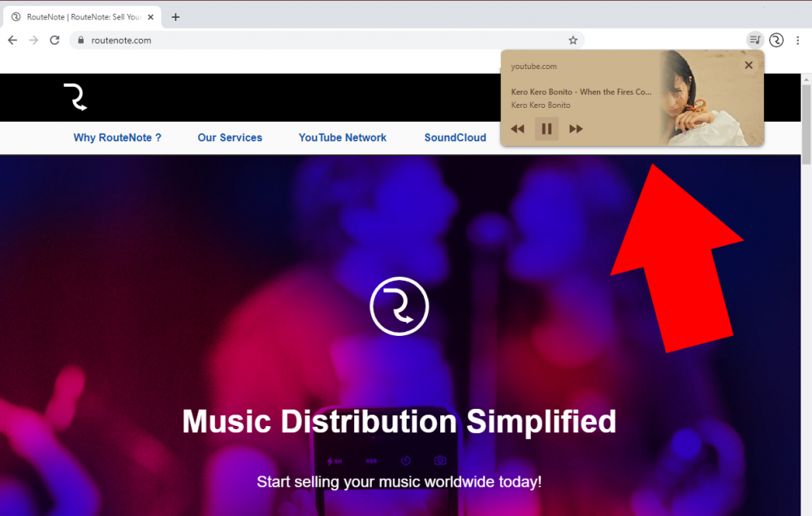The width and height of the screenshot is (812, 516).
Task: Open a new tab with the plus button
Action: click(x=175, y=15)
